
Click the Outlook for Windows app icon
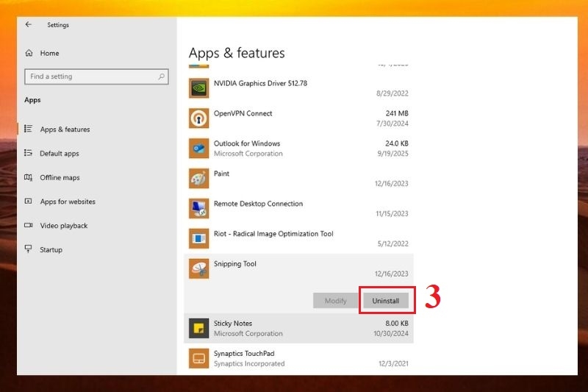click(198, 148)
